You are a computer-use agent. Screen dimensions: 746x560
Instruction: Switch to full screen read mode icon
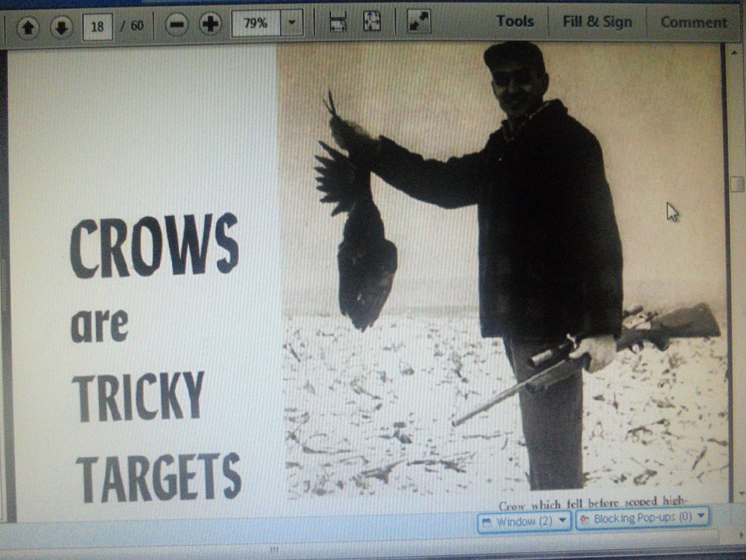coord(419,22)
